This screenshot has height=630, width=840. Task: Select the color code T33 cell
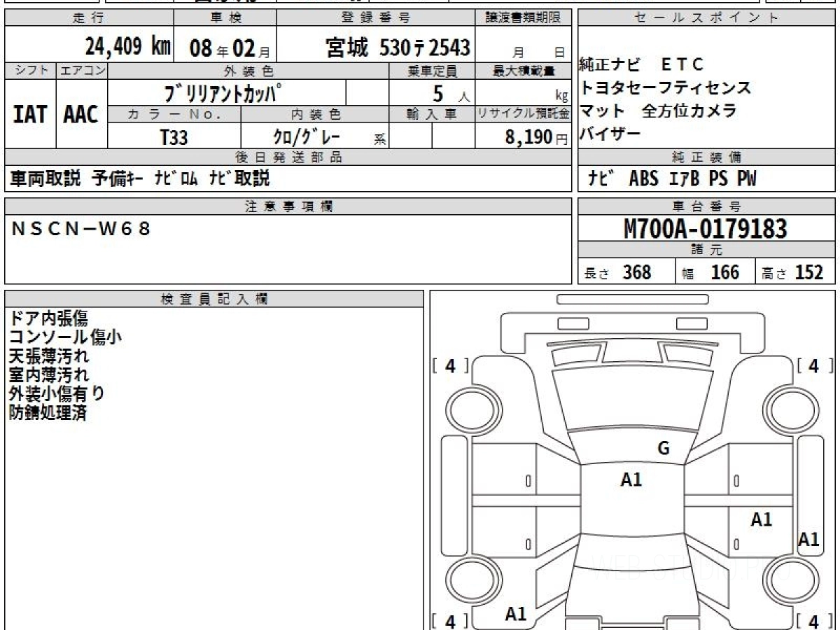pos(174,137)
